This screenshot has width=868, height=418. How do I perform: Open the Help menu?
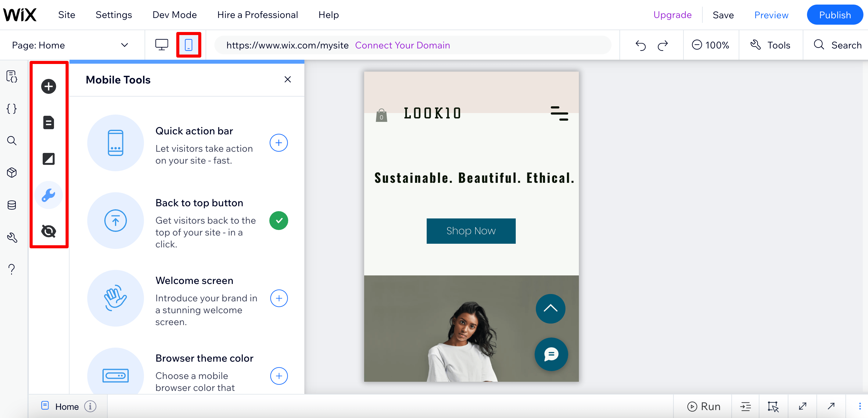pos(328,15)
